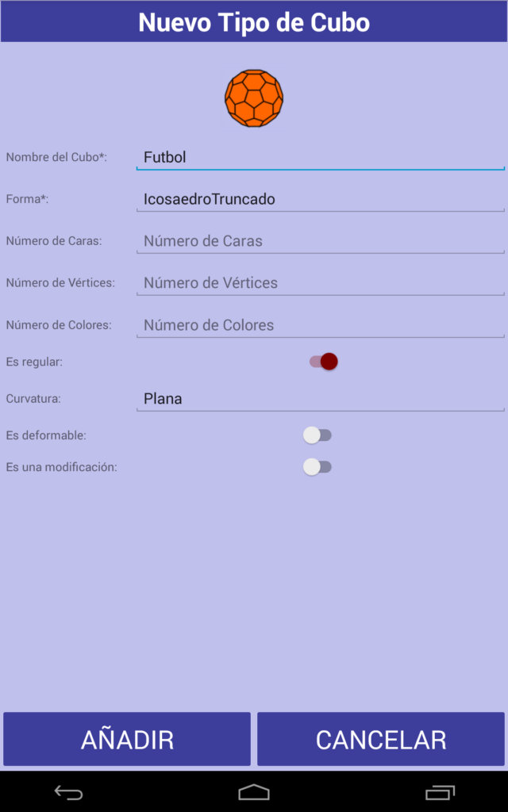Tap the Es deformable label text
The image size is (508, 812).
tap(46, 435)
